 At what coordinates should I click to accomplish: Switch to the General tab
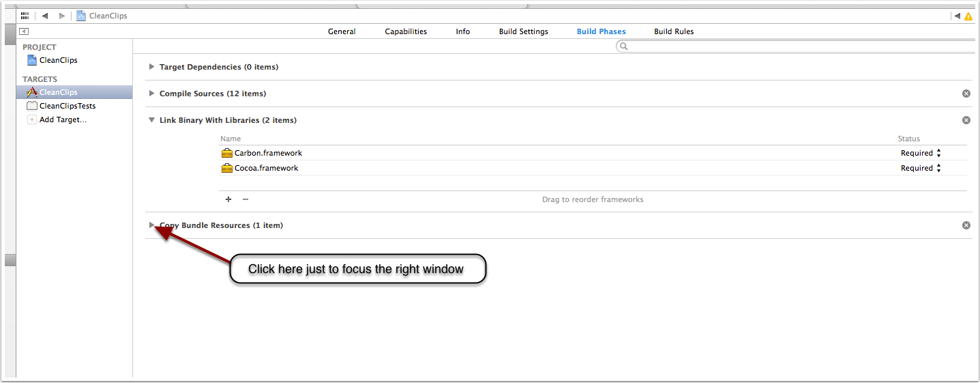tap(342, 31)
